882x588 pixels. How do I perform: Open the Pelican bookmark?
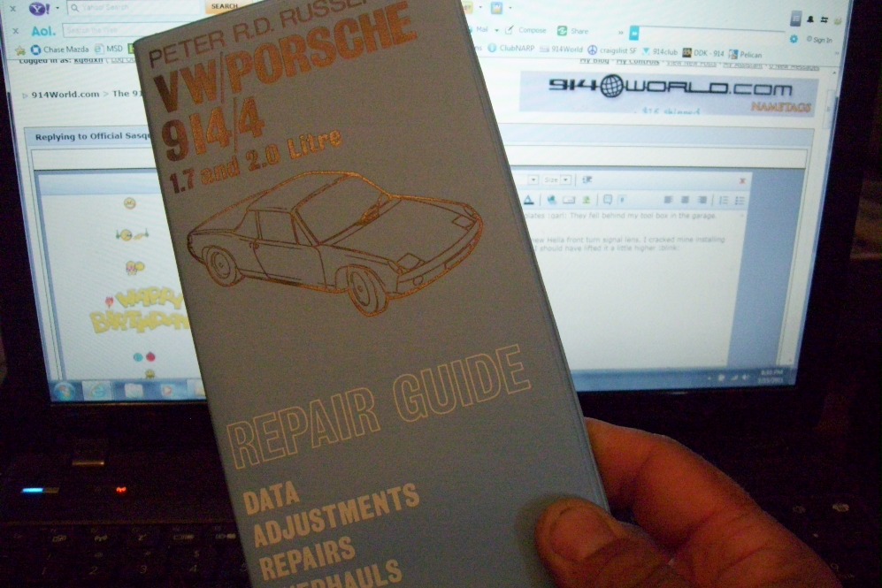tap(745, 55)
